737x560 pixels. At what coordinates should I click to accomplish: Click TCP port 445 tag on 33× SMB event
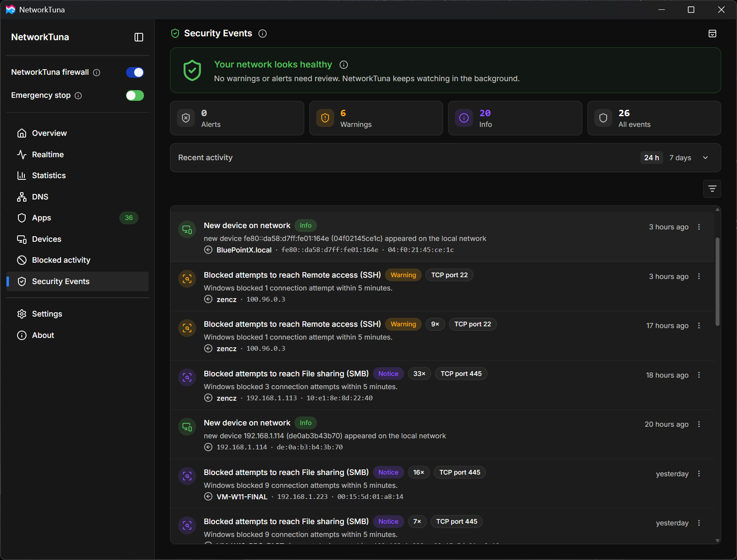pyautogui.click(x=461, y=374)
